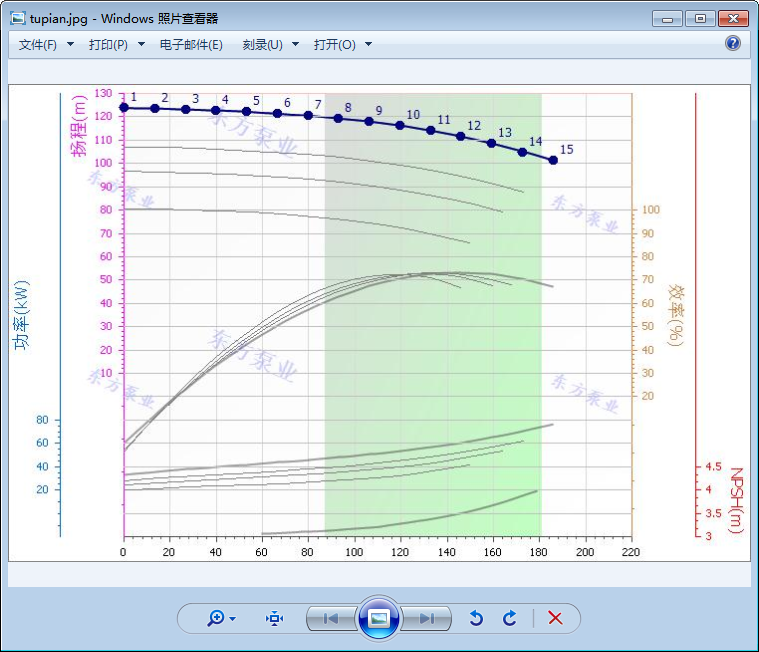Click the 4.5 value on NPSH axis

coord(713,467)
